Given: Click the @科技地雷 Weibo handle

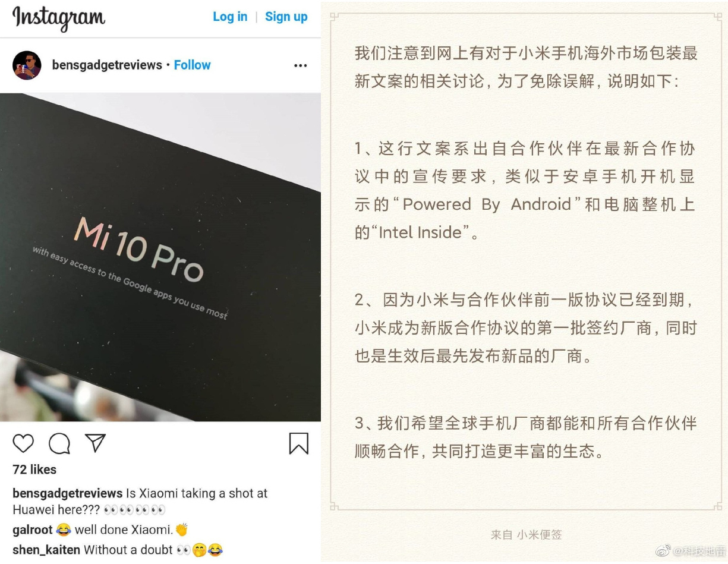Looking at the screenshot, I should 699,551.
